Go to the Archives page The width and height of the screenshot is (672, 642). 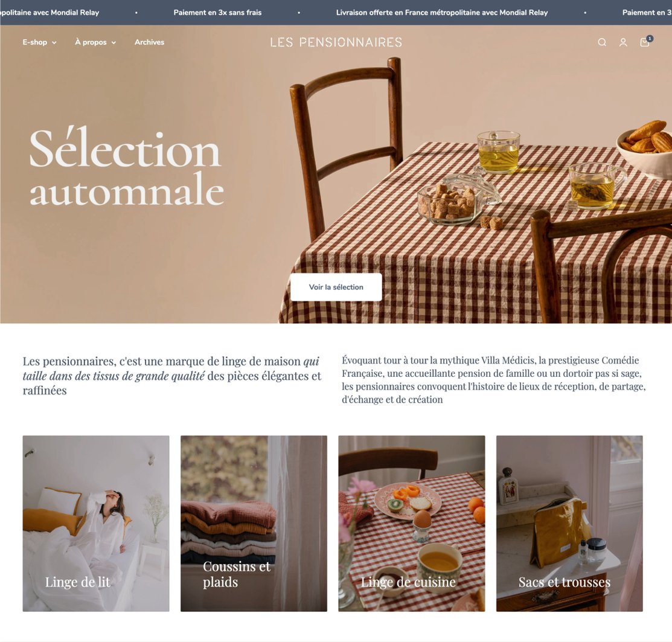tap(149, 42)
